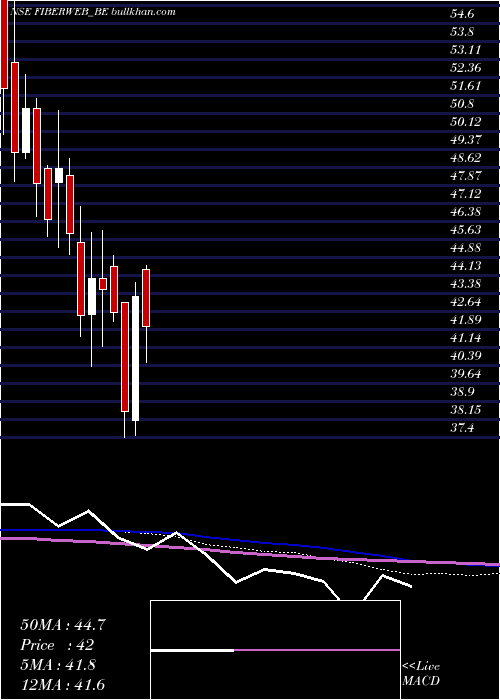Viewport: 500px width, 700px height.
Task: Click the 54.6 price axis label
Action: point(462,14)
